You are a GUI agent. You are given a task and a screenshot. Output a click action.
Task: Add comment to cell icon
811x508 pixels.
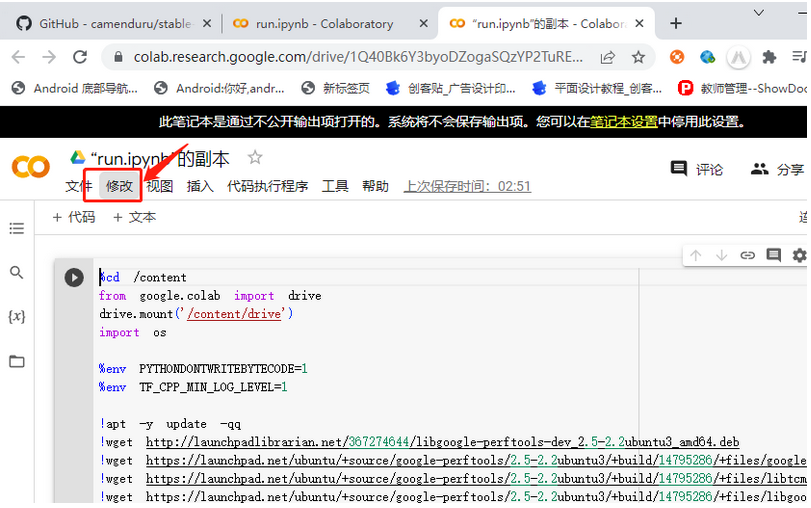click(774, 255)
